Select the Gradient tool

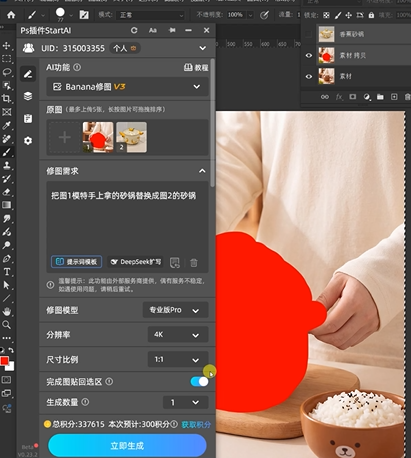(x=6, y=205)
